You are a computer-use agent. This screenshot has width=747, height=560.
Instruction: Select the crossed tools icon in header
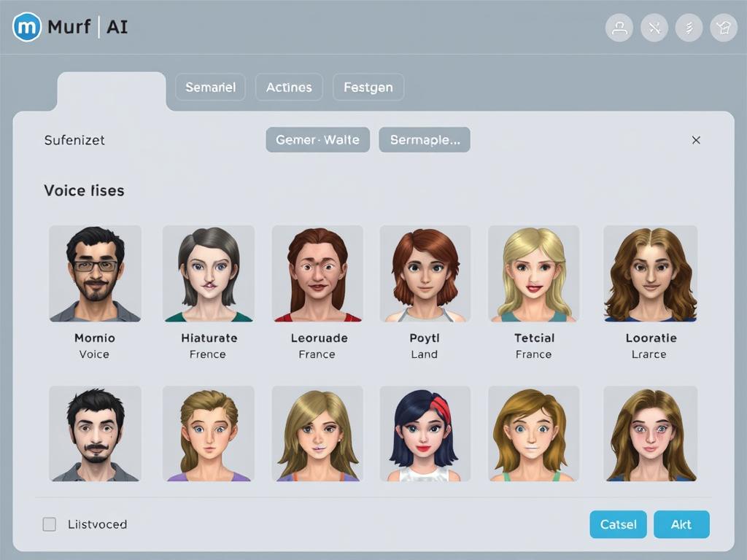(654, 28)
